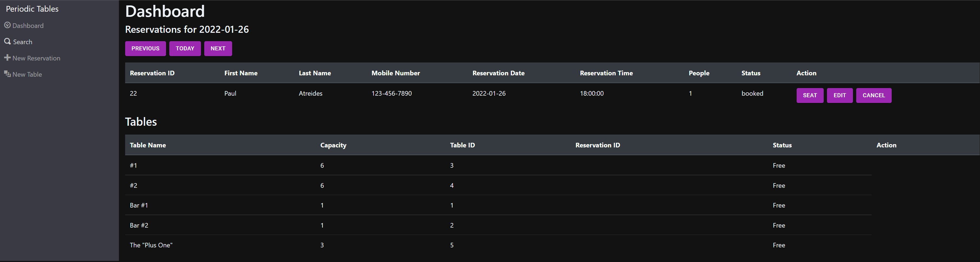Select the Bar #1 table row
The height and width of the screenshot is (262, 980).
(498, 205)
